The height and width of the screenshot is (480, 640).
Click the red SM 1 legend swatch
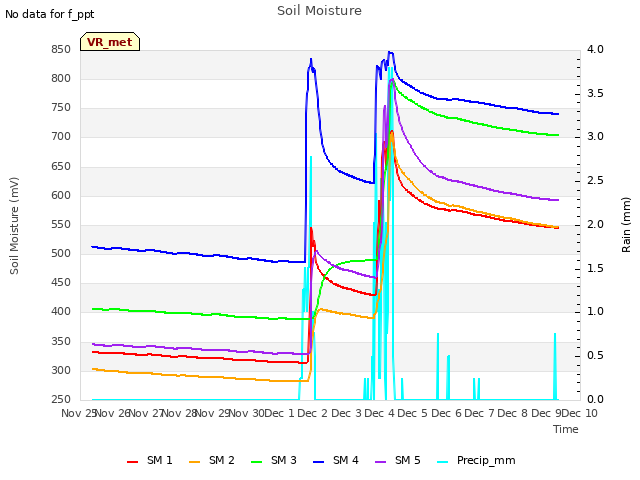[x=132, y=462]
